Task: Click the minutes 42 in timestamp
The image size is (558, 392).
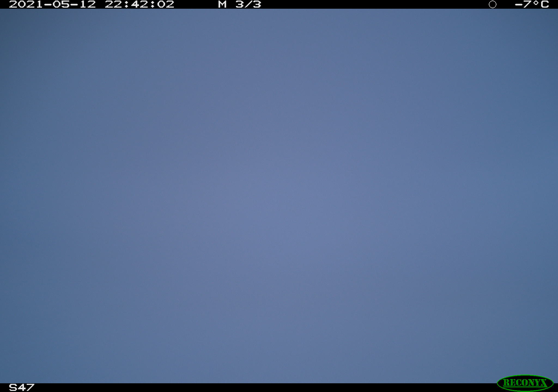Action: (139, 4)
